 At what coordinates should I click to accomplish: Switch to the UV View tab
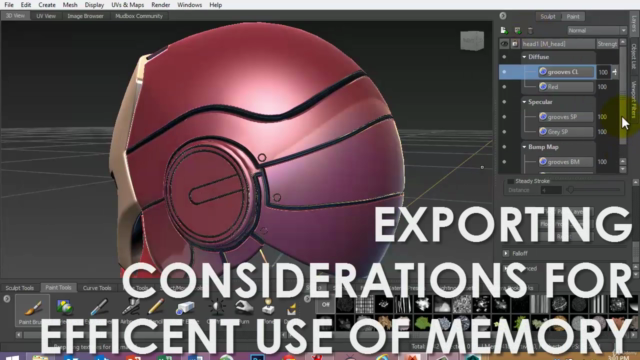pos(46,16)
